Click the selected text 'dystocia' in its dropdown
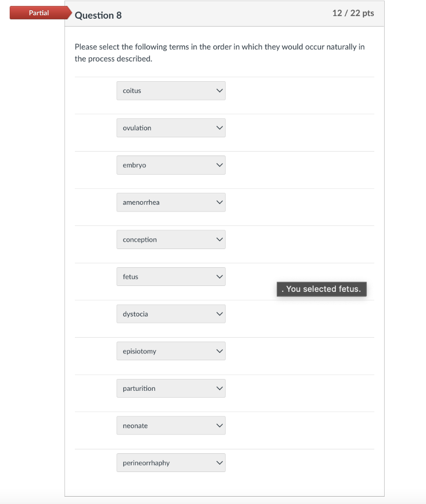This screenshot has width=426, height=504. click(x=135, y=314)
